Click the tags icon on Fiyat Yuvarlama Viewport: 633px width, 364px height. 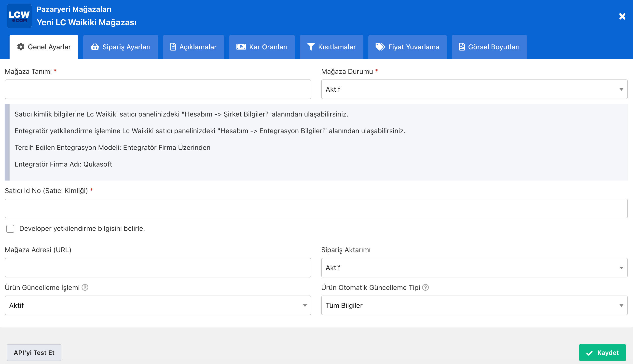click(x=380, y=47)
